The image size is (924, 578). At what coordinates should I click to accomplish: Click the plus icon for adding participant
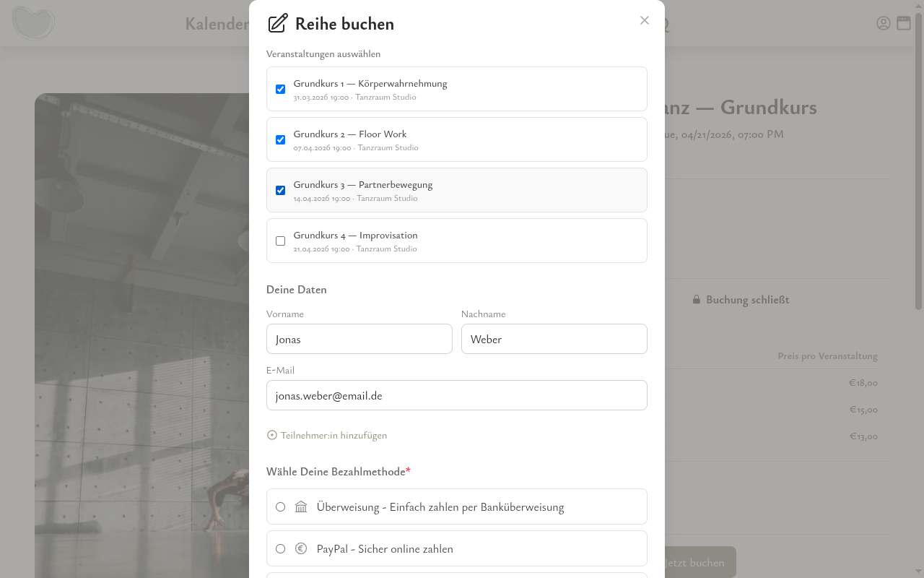(x=272, y=435)
